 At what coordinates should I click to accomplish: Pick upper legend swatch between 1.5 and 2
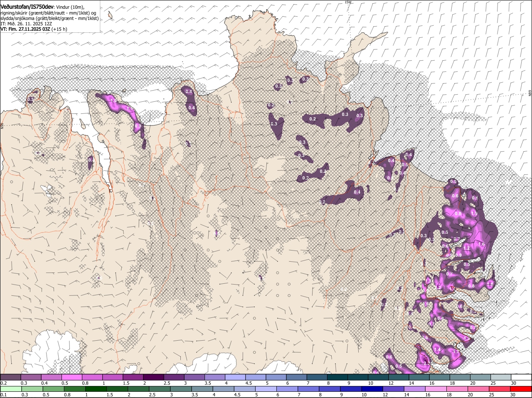click(x=133, y=377)
